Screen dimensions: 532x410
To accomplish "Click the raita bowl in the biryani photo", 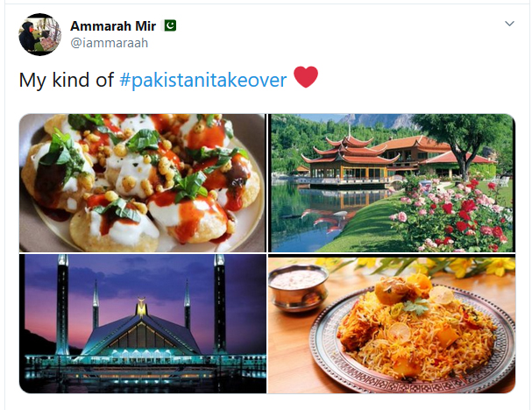I will 298,286.
